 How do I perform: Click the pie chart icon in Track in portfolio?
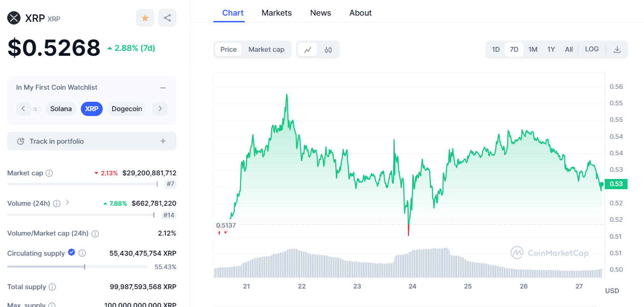coord(21,141)
